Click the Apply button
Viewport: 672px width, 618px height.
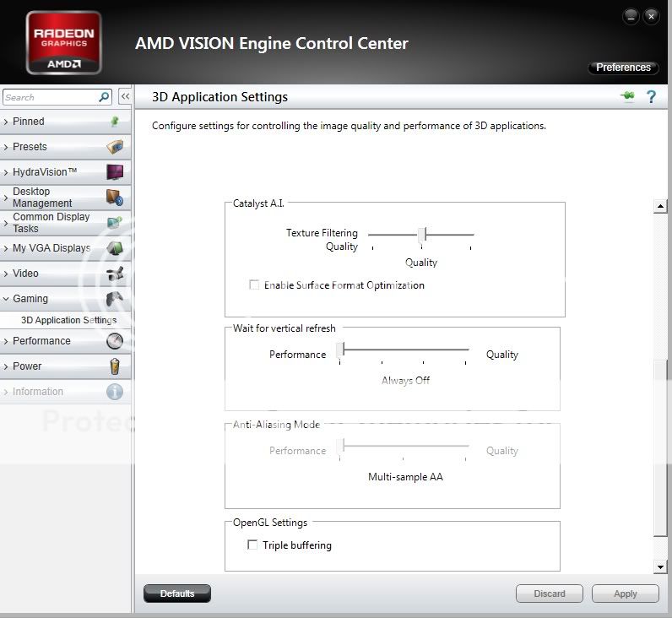[x=625, y=594]
